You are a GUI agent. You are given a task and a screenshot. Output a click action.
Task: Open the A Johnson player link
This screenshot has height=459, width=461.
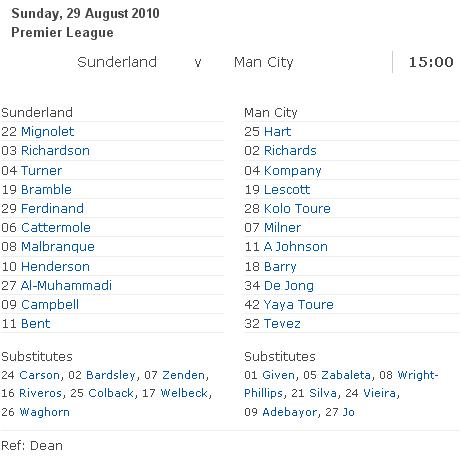(296, 247)
